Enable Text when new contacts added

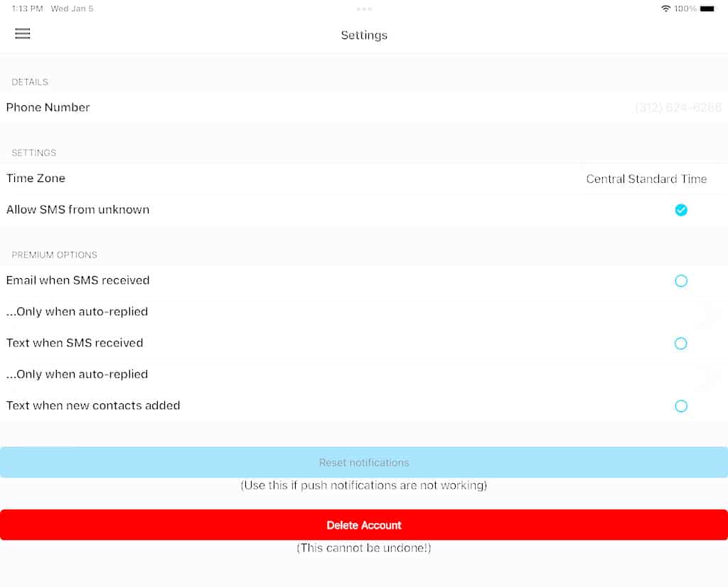[680, 406]
